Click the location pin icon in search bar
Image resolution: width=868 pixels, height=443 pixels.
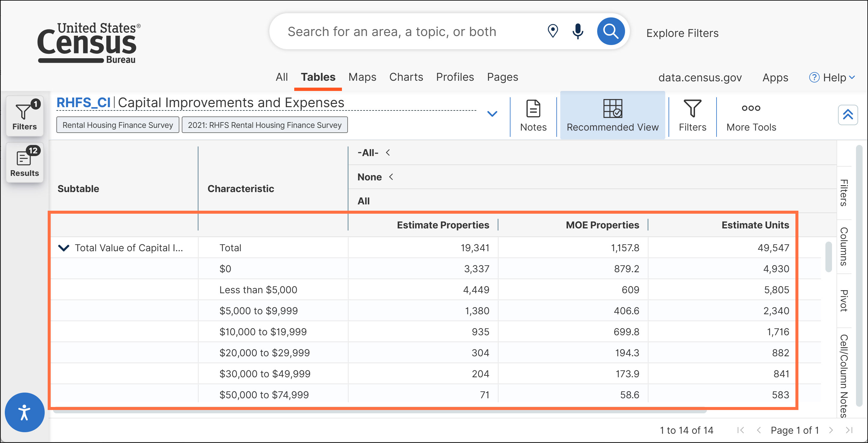552,31
